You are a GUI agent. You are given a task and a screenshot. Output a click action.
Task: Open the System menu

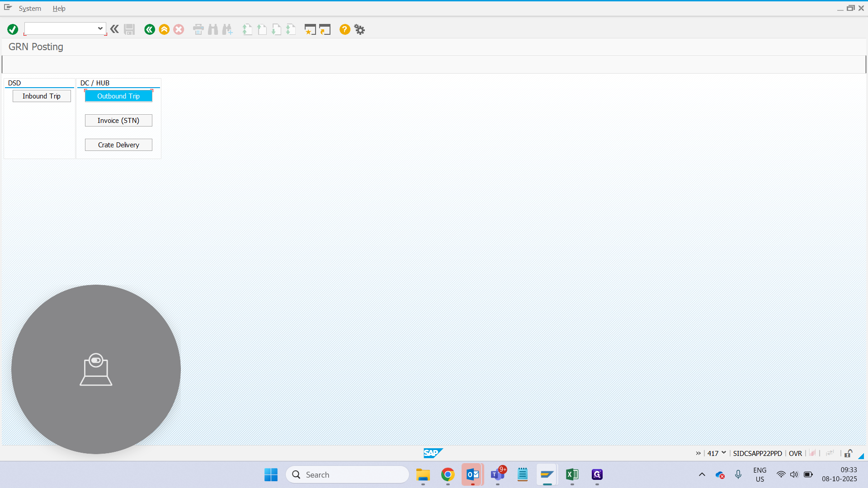coord(30,9)
